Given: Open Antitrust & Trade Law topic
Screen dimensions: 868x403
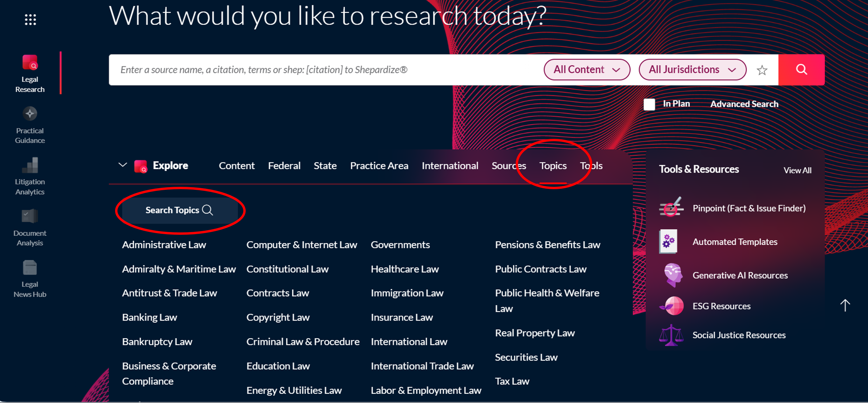Looking at the screenshot, I should click(169, 293).
